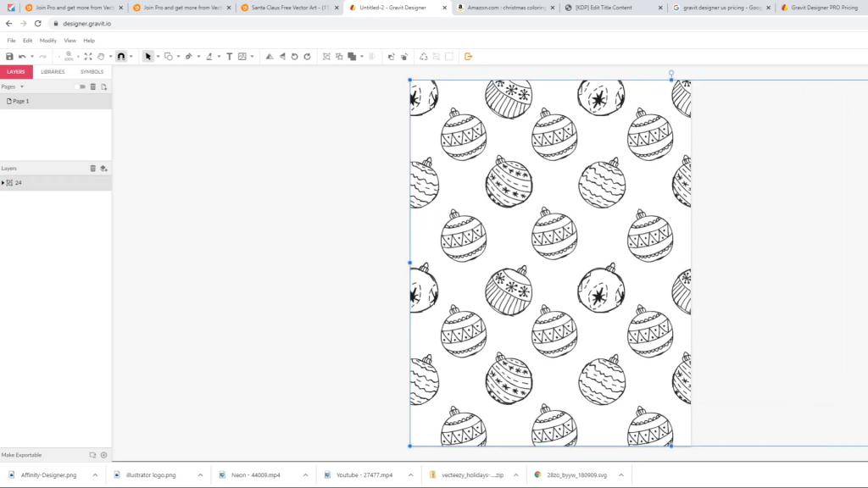This screenshot has height=488, width=868.
Task: Switch to the Libraries tab
Action: [53, 72]
